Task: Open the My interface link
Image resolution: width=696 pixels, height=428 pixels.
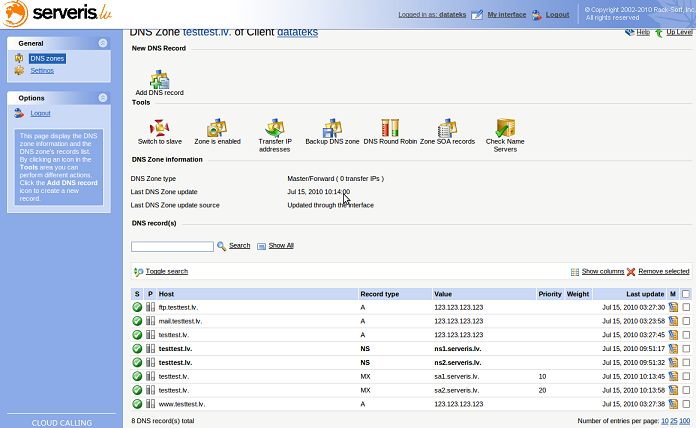Action: click(x=506, y=15)
